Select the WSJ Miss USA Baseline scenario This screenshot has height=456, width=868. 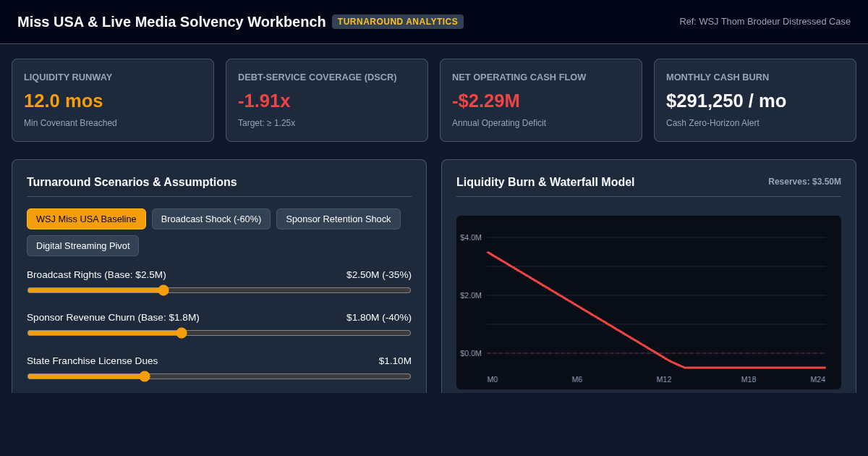pos(86,219)
